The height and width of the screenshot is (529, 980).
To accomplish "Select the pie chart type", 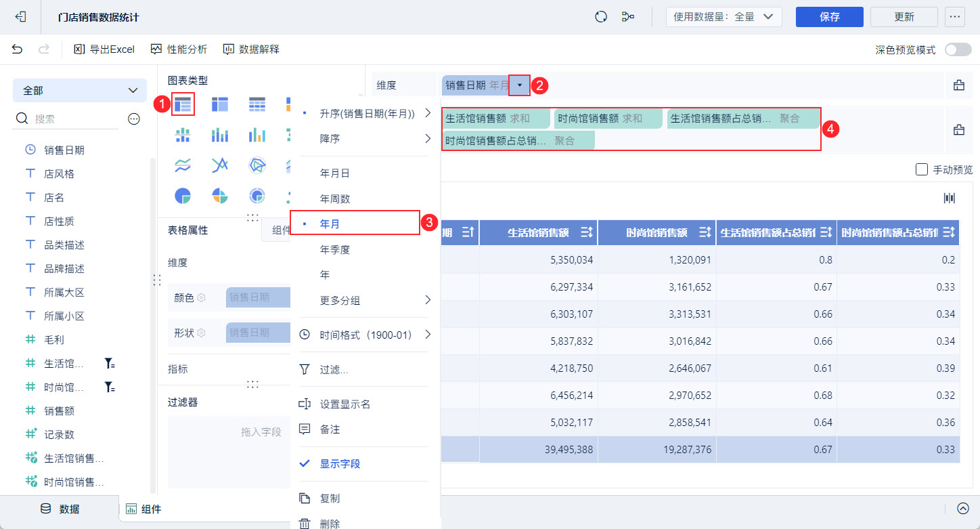I will coord(183,196).
